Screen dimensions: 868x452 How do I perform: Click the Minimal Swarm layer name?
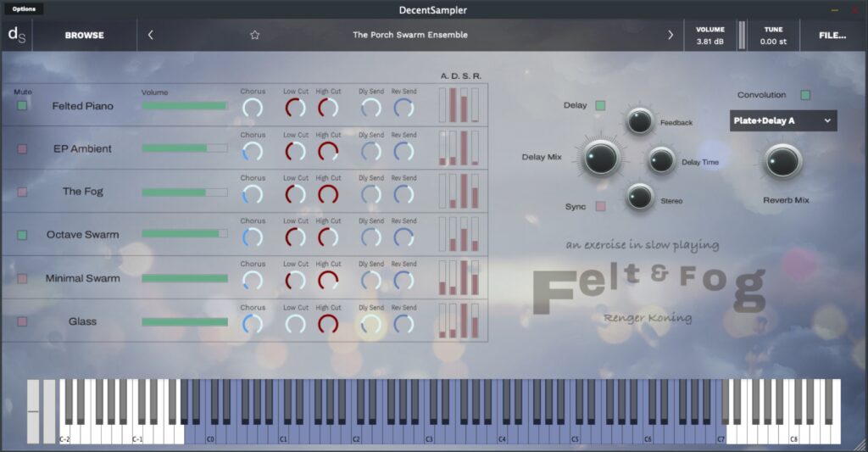pyautogui.click(x=82, y=278)
